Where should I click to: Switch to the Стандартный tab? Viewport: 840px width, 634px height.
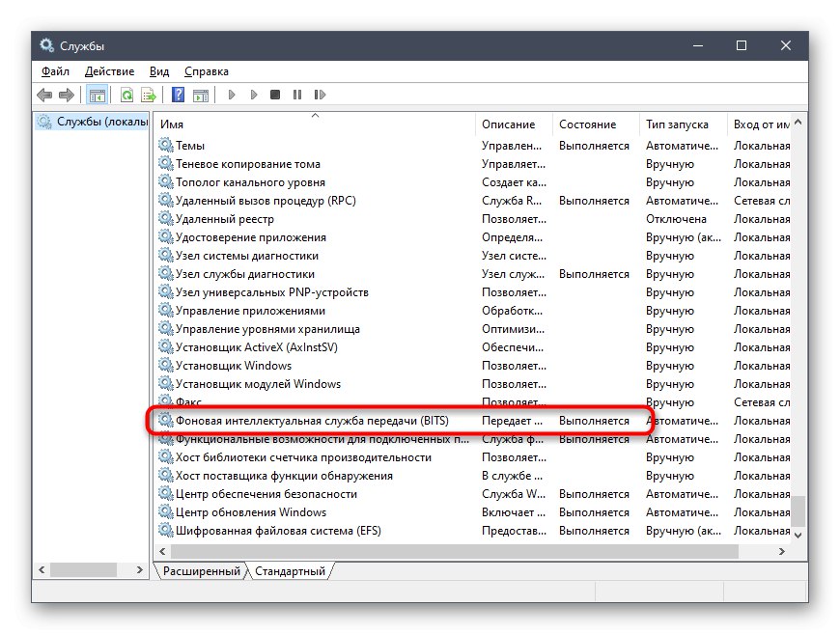pos(293,570)
